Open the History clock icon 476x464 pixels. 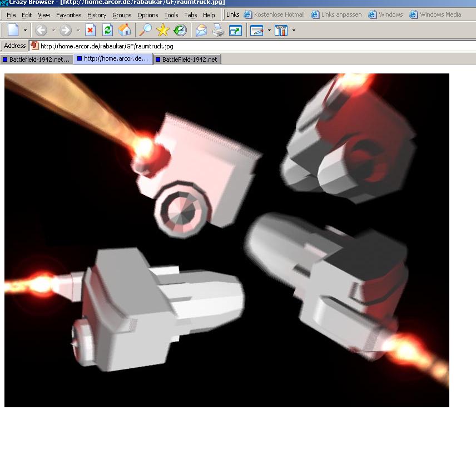pos(180,30)
